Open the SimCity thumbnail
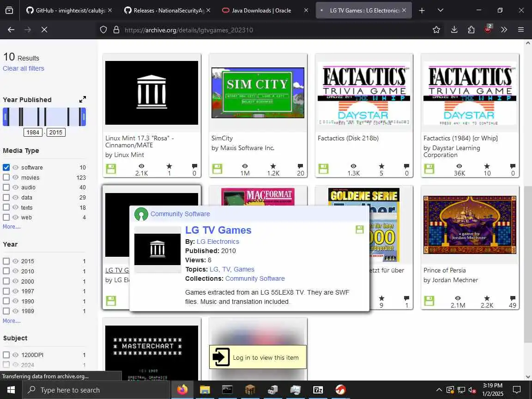This screenshot has width=532, height=399. (258, 93)
